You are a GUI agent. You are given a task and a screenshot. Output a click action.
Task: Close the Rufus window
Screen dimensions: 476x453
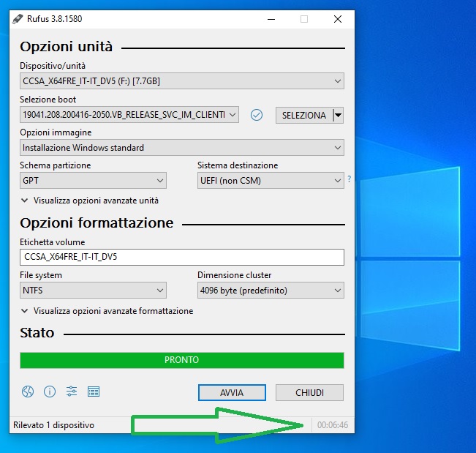point(338,19)
